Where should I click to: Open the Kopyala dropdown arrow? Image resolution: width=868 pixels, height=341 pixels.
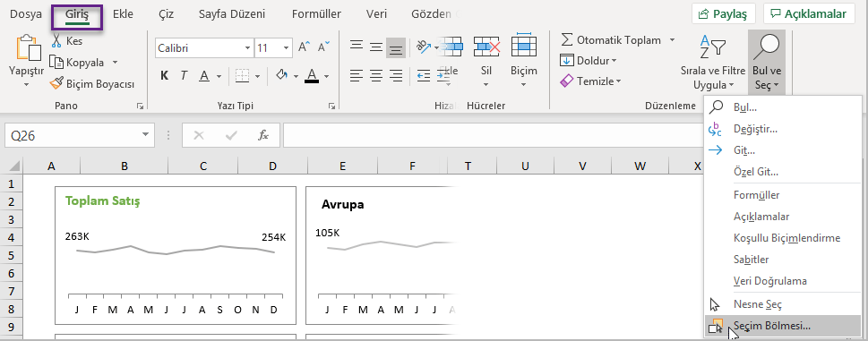116,63
